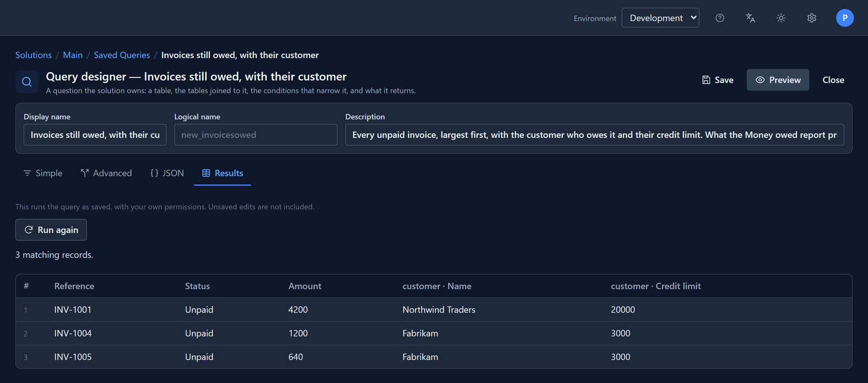Image resolution: width=868 pixels, height=383 pixels.
Task: Click Fabrikam in the INV-1005 row
Action: 420,357
